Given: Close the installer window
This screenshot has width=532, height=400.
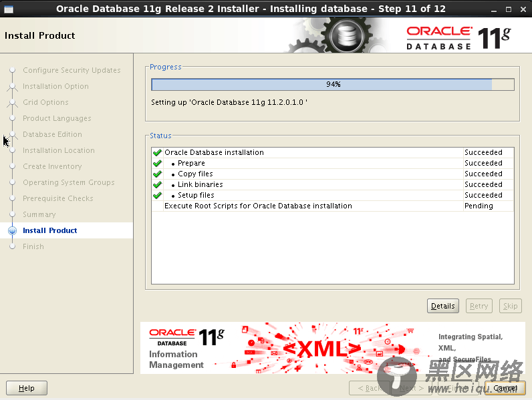Looking at the screenshot, I should point(523,9).
